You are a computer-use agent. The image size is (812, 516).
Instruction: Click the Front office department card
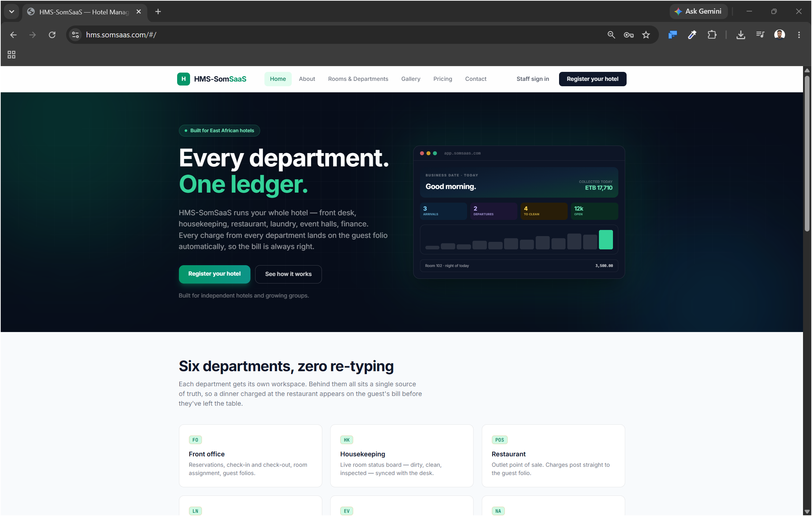coord(250,456)
